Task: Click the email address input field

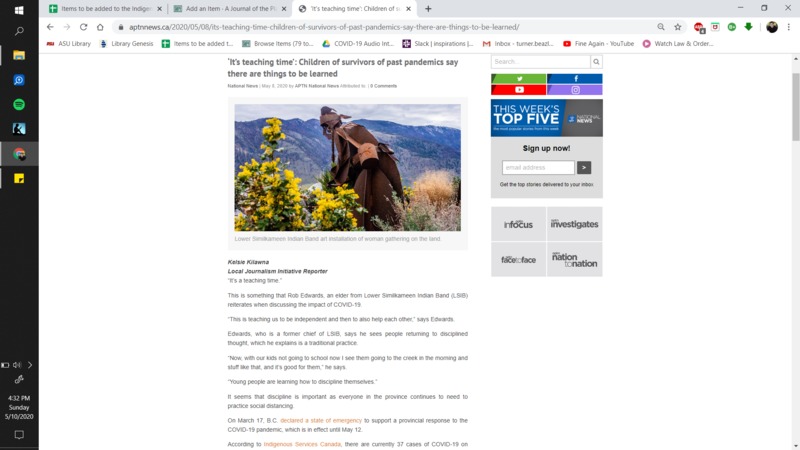Action: pyautogui.click(x=538, y=167)
